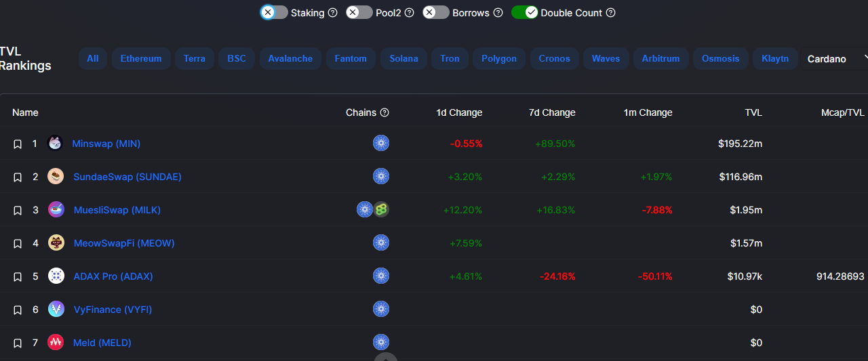Turn on the Pool2 toggle
The height and width of the screenshot is (361, 868).
[x=359, y=12]
